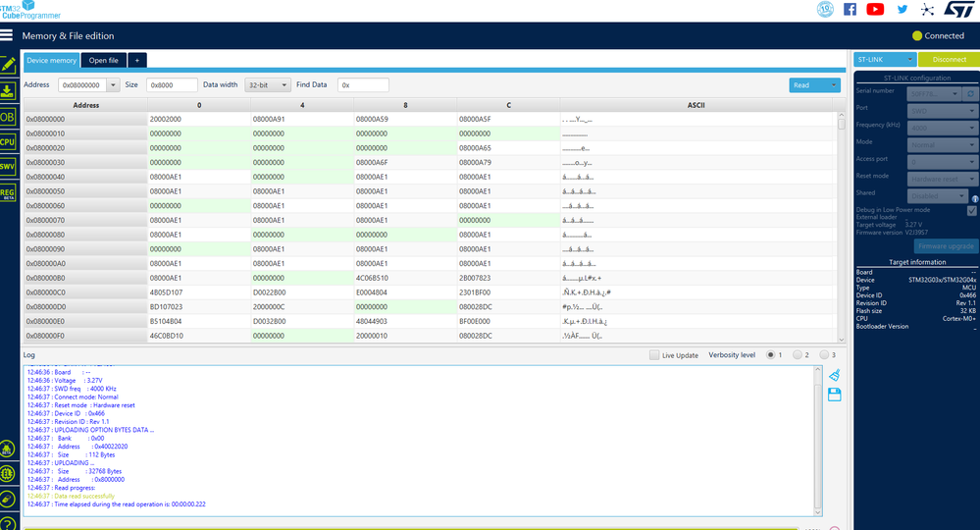Image resolution: width=980 pixels, height=530 pixels.
Task: Open the ST Facebook page icon
Action: (850, 10)
